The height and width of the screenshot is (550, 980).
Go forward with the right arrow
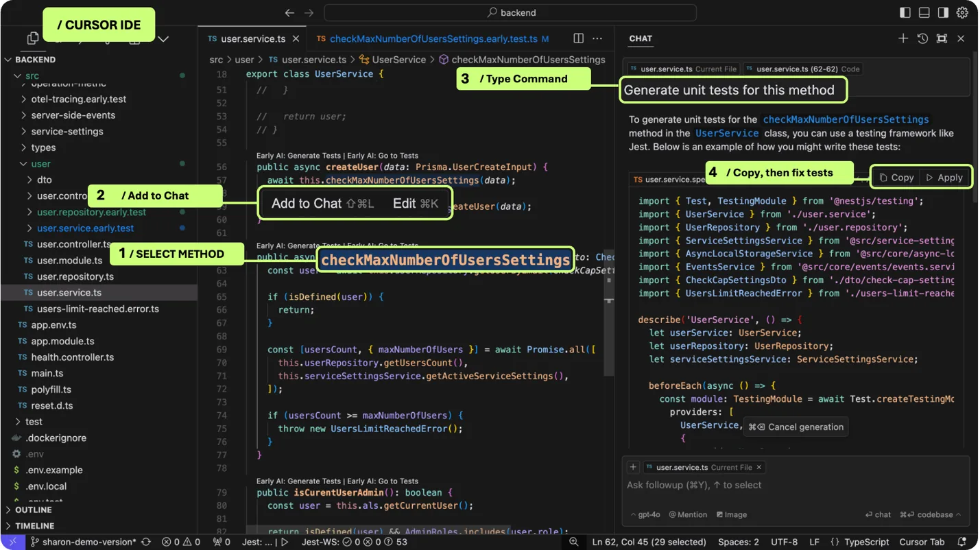309,12
